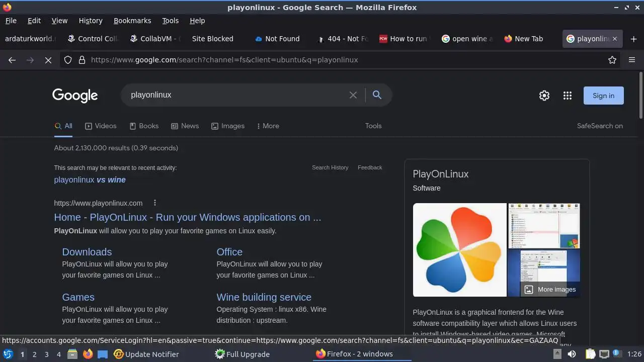
Task: Switch to virtual desktop 3
Action: (x=47, y=354)
